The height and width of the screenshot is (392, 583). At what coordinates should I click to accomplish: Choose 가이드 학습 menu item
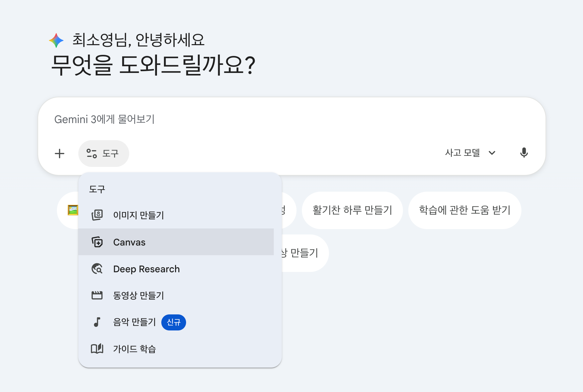coord(135,349)
